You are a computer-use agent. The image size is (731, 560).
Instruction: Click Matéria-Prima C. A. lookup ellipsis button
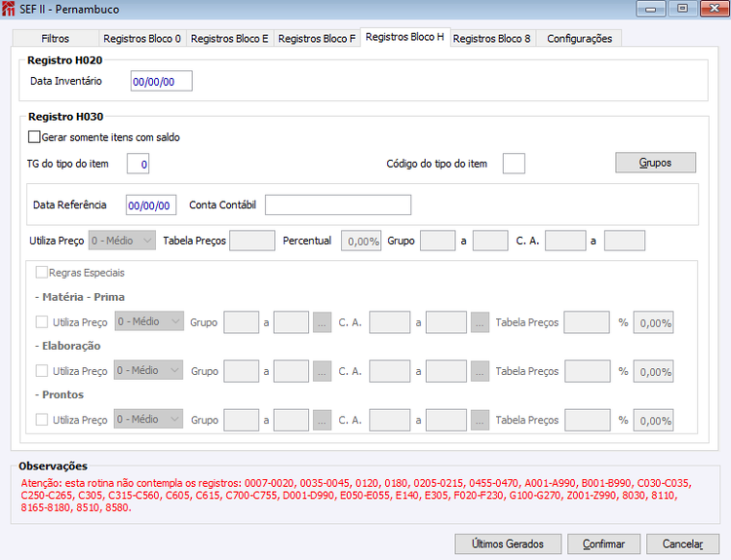[480, 322]
